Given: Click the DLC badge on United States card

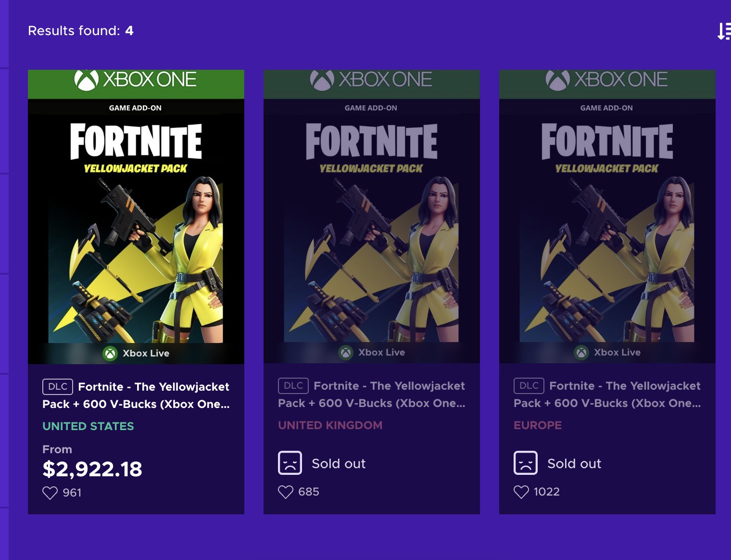Looking at the screenshot, I should 58,387.
